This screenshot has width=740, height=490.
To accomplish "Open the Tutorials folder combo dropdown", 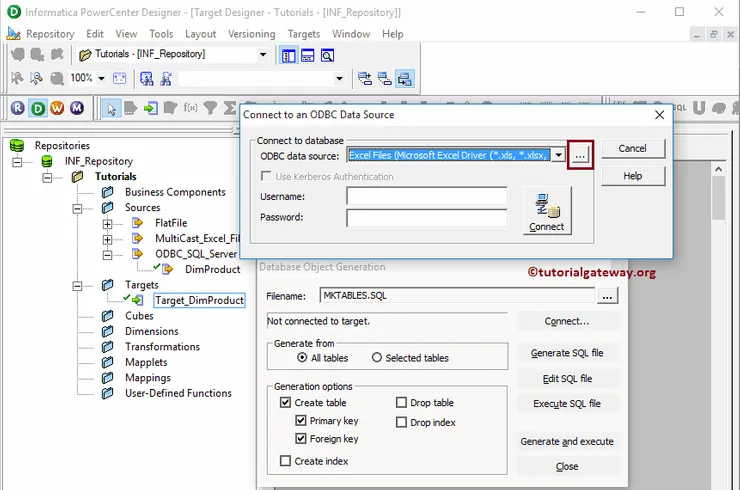I will pos(263,54).
